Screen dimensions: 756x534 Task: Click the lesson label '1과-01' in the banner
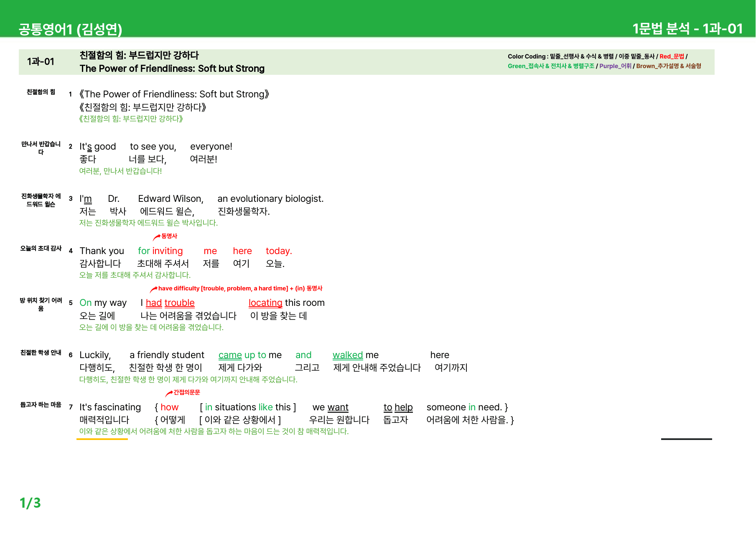(41, 61)
